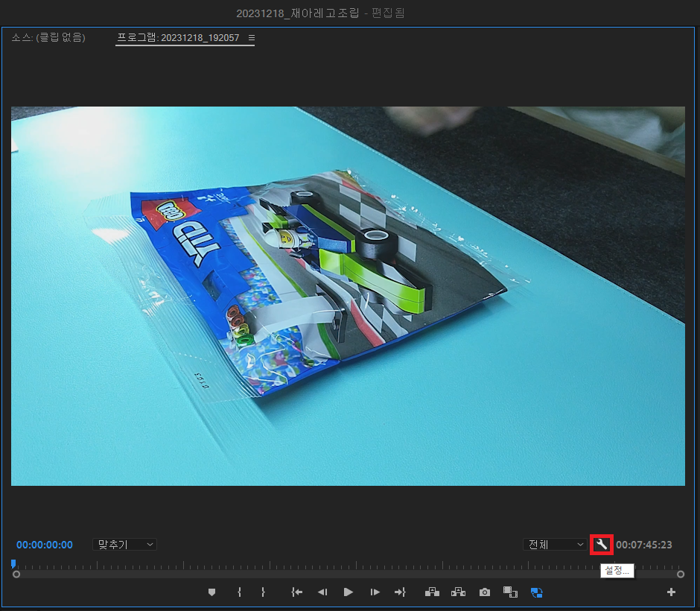This screenshot has height=611, width=700.
Task: Open the 맞추기 zoom level dropdown
Action: [124, 545]
